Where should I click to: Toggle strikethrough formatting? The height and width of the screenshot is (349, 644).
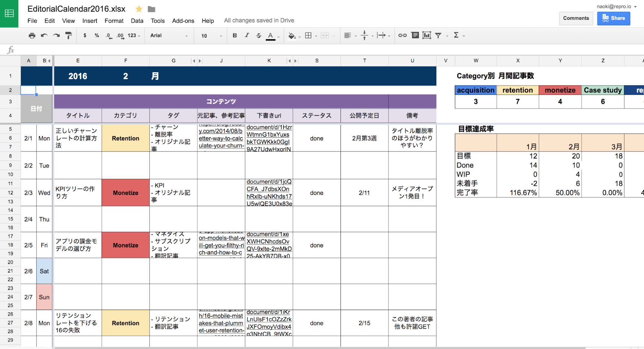[x=259, y=35]
